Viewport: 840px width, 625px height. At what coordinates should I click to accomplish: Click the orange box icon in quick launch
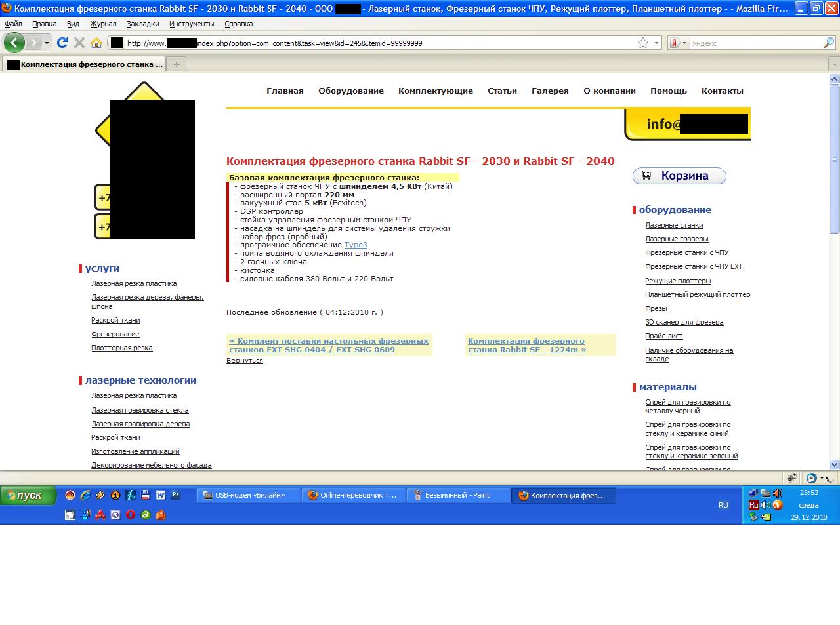pos(161,515)
